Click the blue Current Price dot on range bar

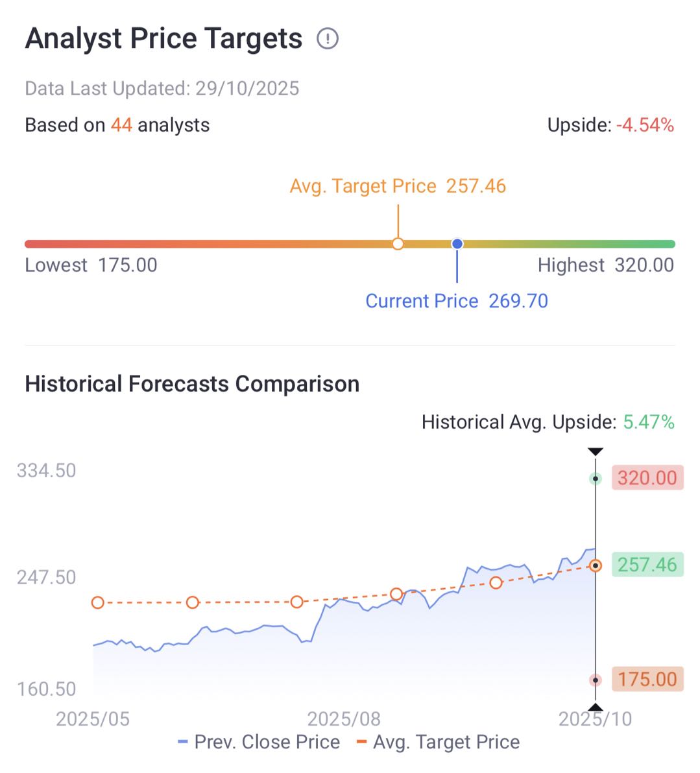pyautogui.click(x=457, y=244)
